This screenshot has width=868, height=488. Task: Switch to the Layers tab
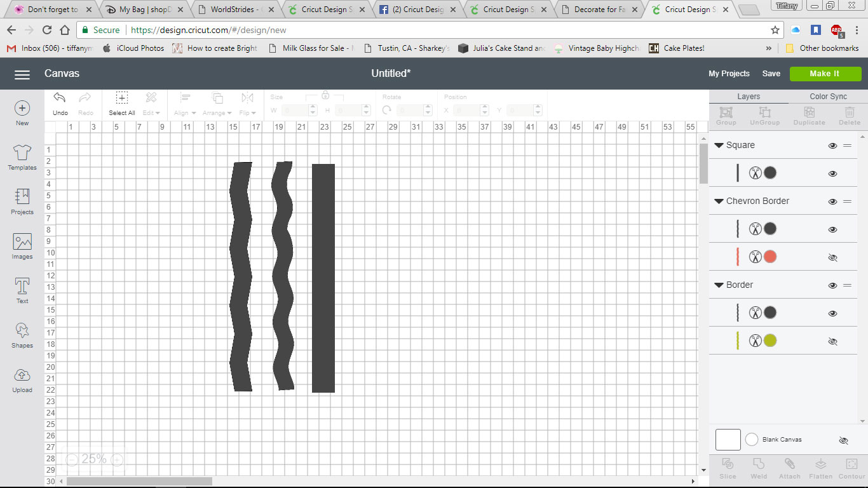point(749,97)
